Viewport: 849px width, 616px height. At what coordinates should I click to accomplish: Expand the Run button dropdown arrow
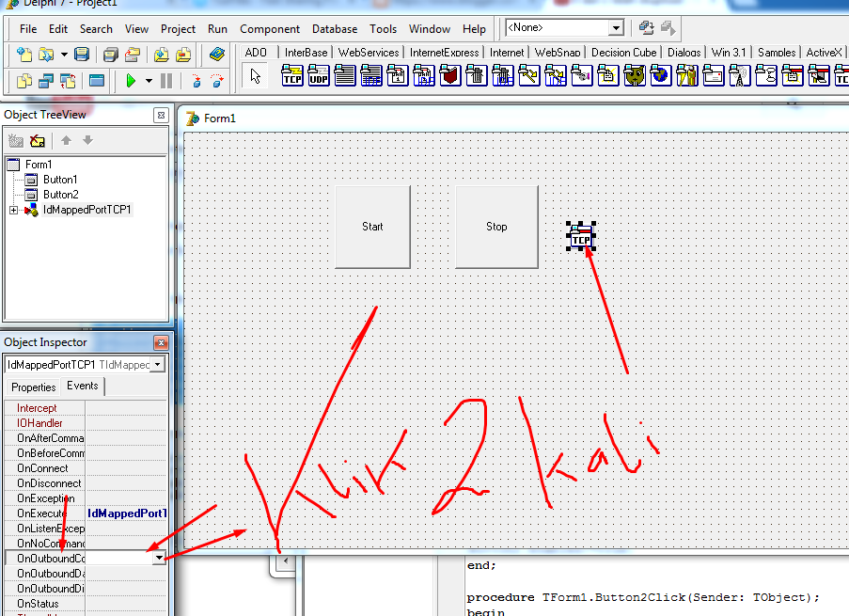tap(149, 81)
